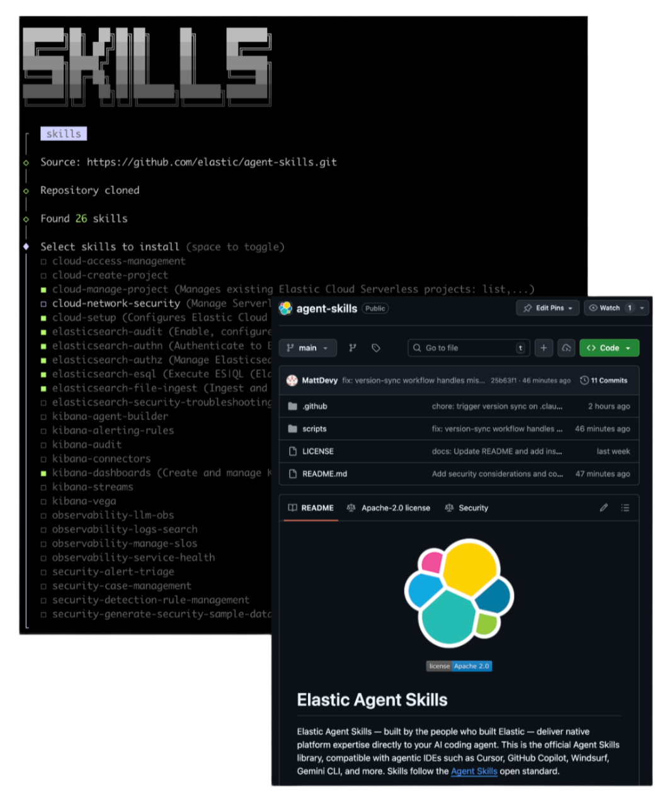The image size is (672, 806).
Task: Click the Elastic logo repository avatar
Action: [285, 309]
